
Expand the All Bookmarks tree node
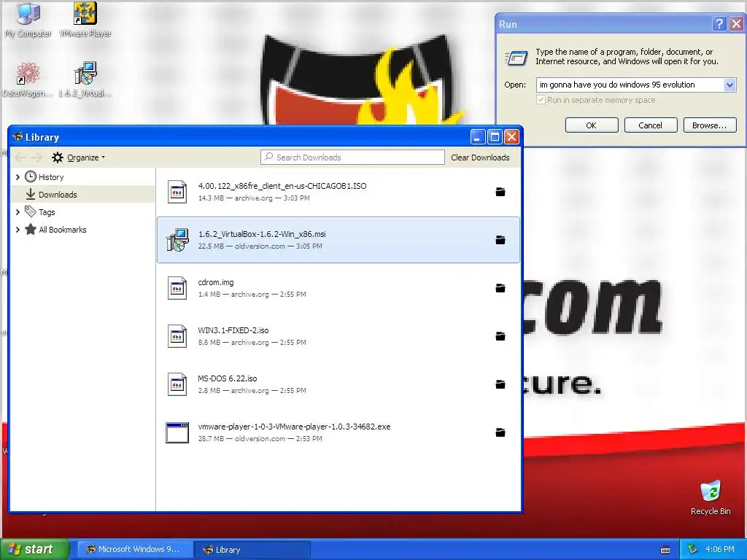coord(18,230)
